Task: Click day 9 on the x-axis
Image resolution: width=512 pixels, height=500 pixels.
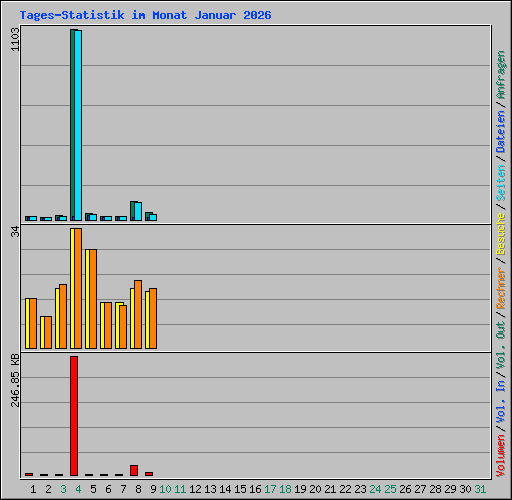Action: pos(153,489)
